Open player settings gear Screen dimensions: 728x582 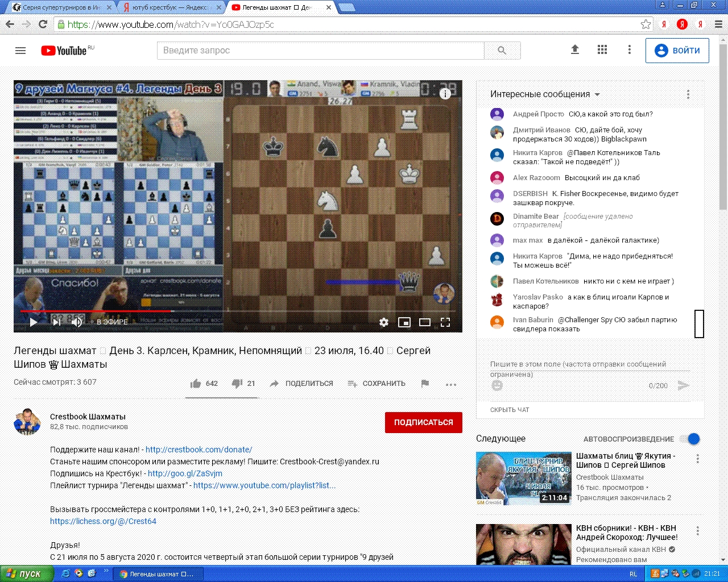384,322
